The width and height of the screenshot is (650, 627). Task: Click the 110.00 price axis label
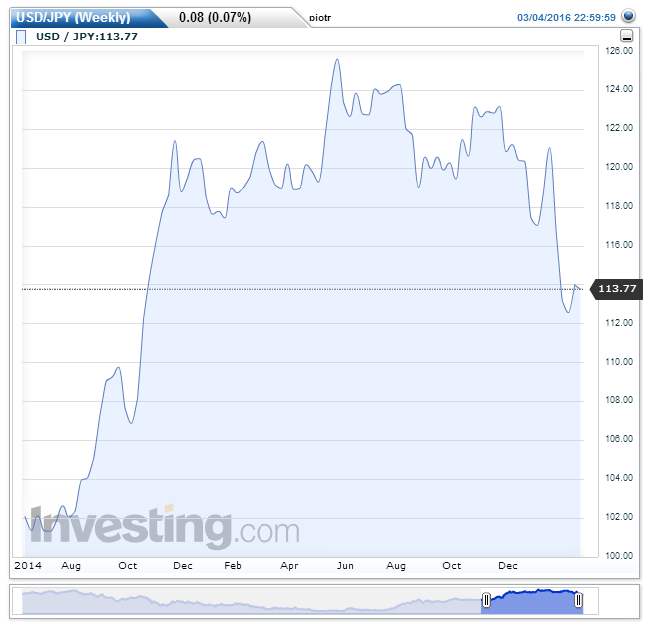point(619,361)
